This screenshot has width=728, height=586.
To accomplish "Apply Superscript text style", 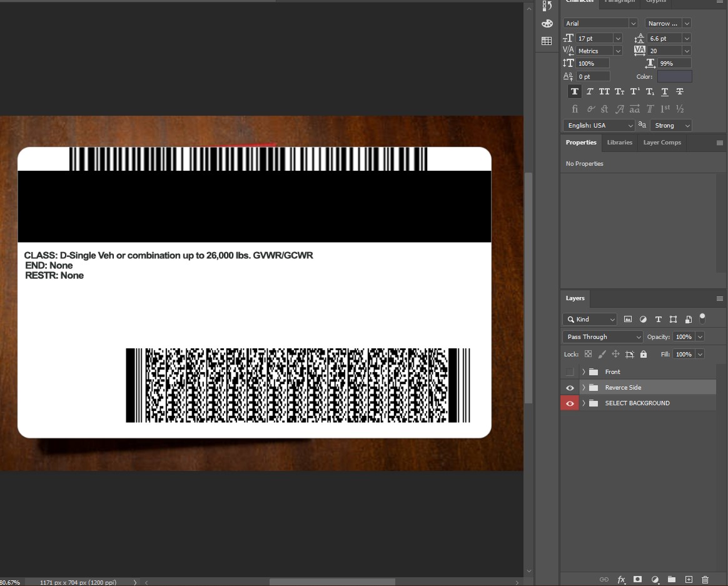I will [x=635, y=91].
